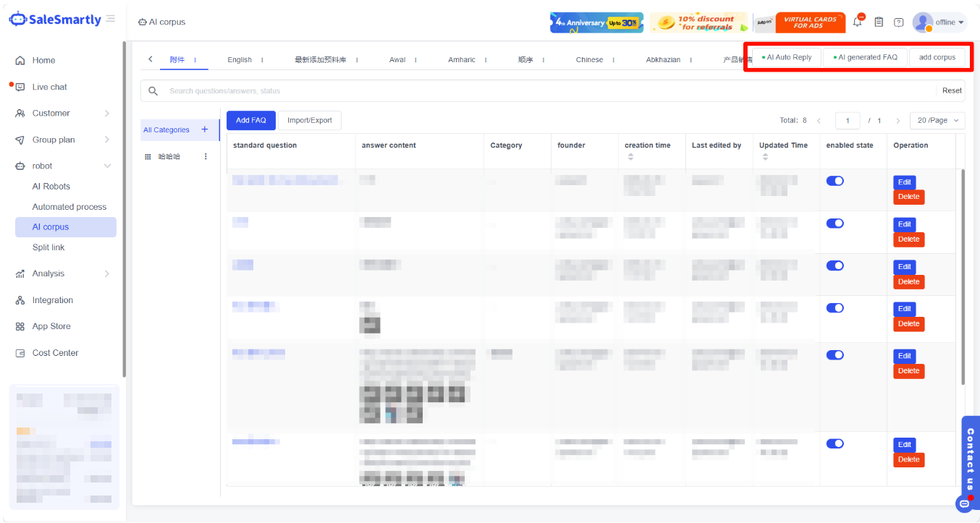Image resolution: width=980 pixels, height=523 pixels.
Task: Toggle enabled state of the first FAQ row
Action: point(835,181)
